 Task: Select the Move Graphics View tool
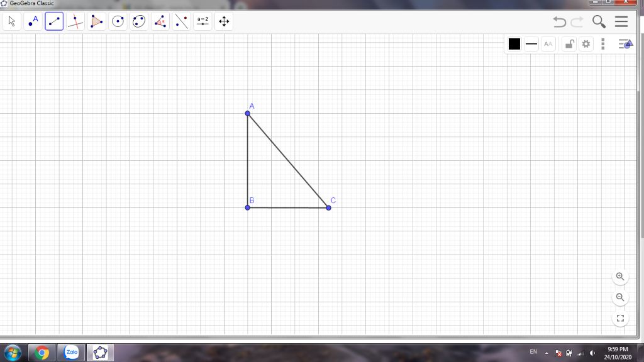[x=224, y=21]
